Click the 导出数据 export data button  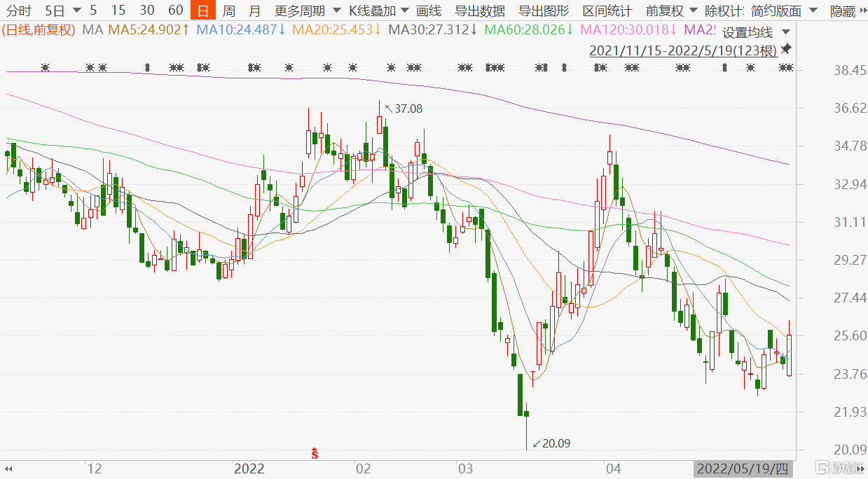click(x=480, y=11)
